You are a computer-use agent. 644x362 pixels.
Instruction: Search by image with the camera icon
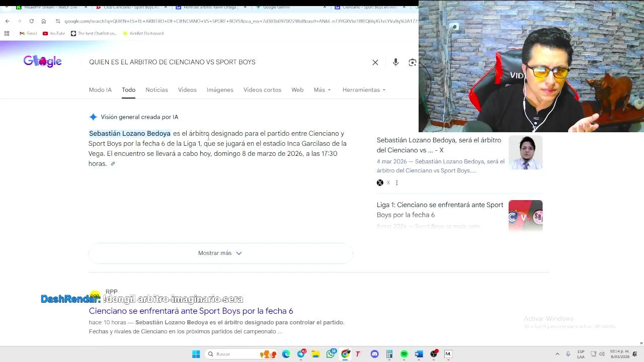pos(413,62)
